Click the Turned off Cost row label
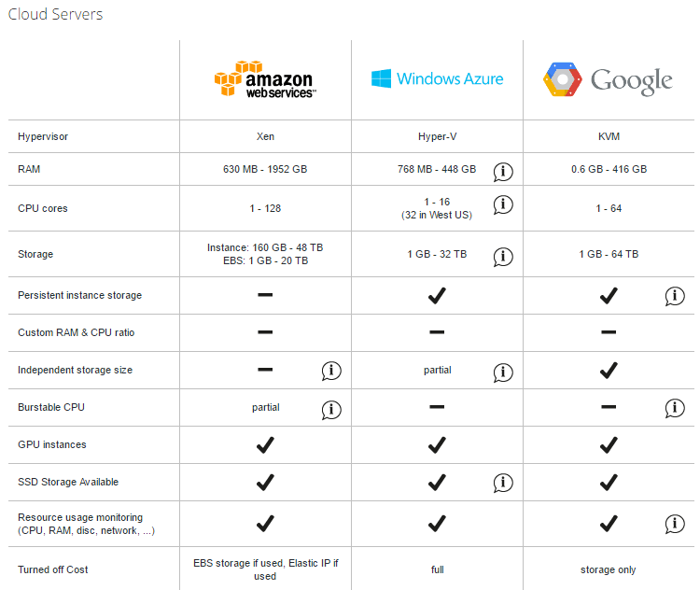 click(x=52, y=569)
